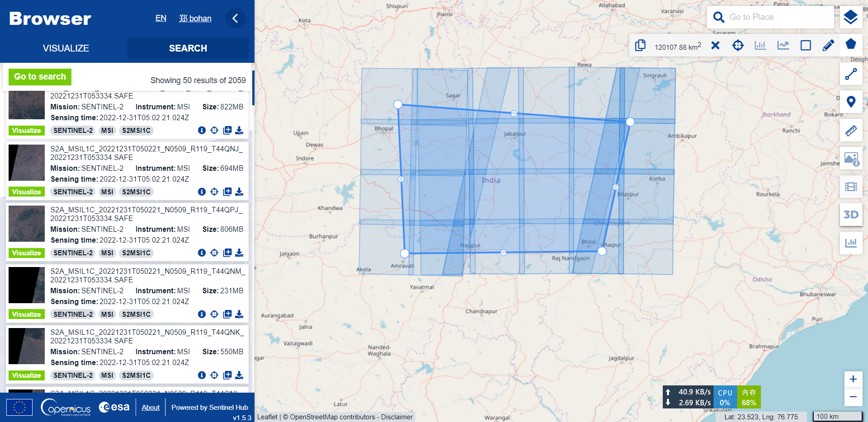Remove the drawn area of interest
This screenshot has height=422, width=868.
click(x=715, y=45)
